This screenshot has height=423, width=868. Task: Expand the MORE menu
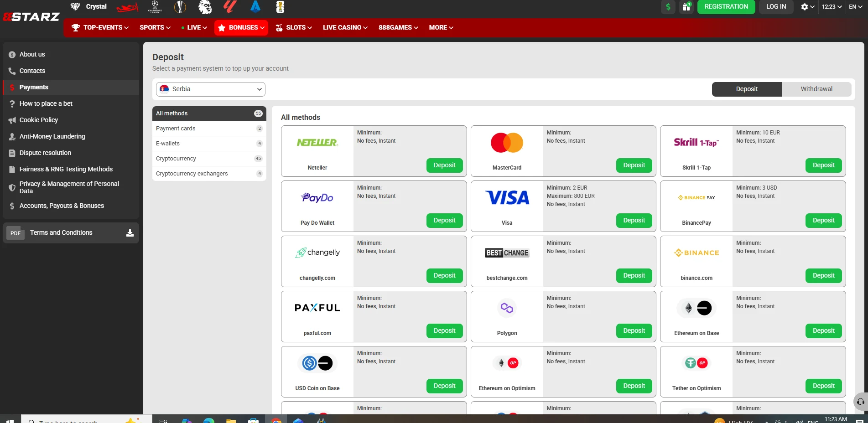(441, 28)
